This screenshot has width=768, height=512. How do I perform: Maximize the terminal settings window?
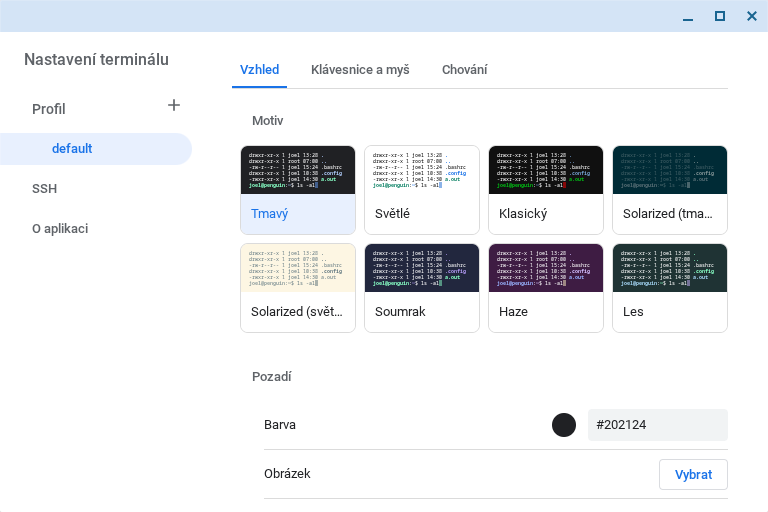click(x=720, y=16)
